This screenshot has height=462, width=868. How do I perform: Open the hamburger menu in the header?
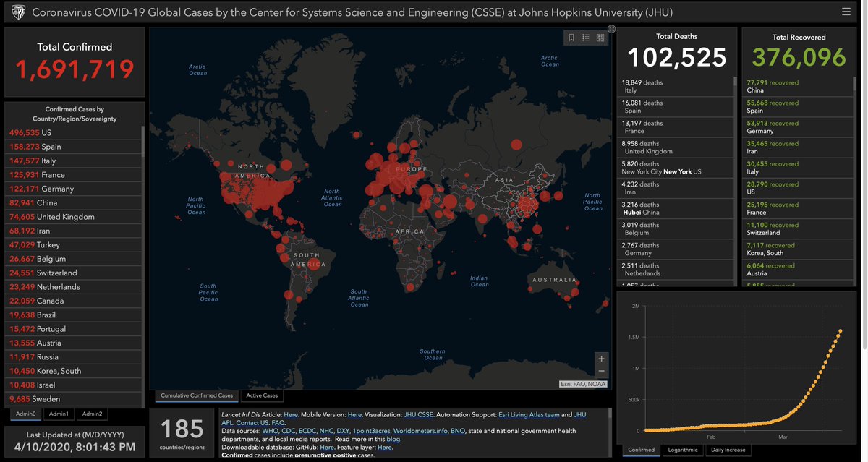click(x=846, y=12)
